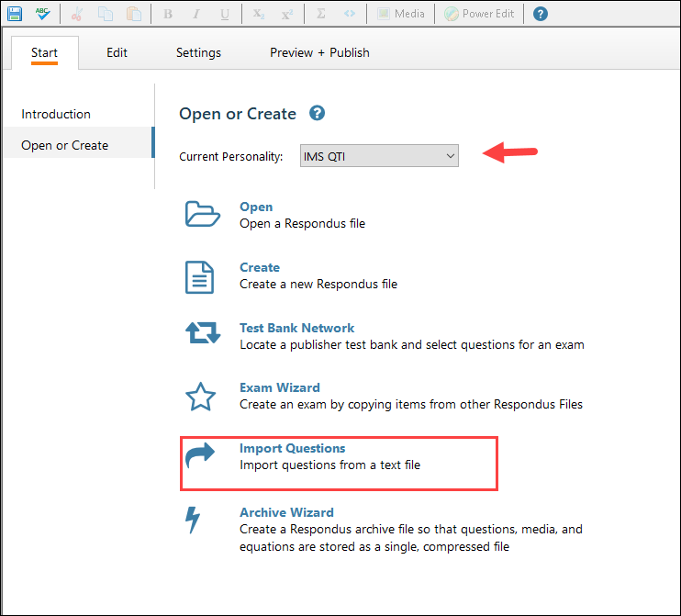Click 'Create a Respondus archive file' description
The width and height of the screenshot is (681, 616).
coord(411,538)
